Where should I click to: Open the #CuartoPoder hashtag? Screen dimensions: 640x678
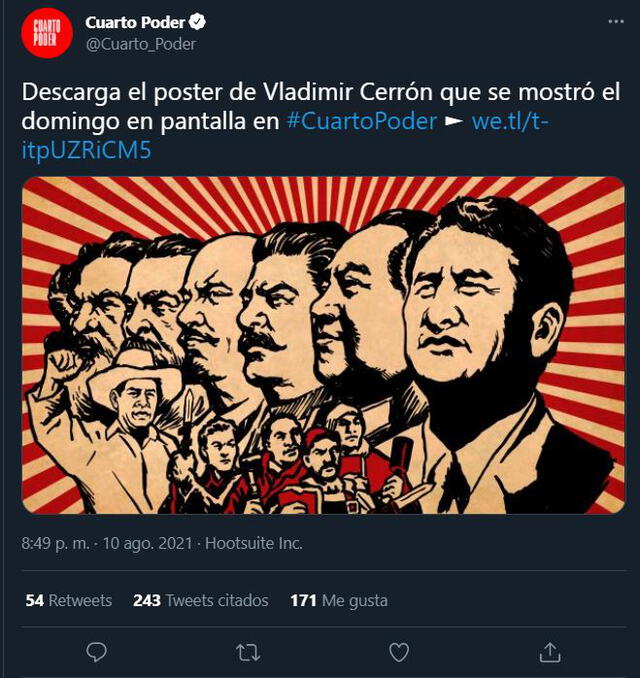(x=362, y=121)
